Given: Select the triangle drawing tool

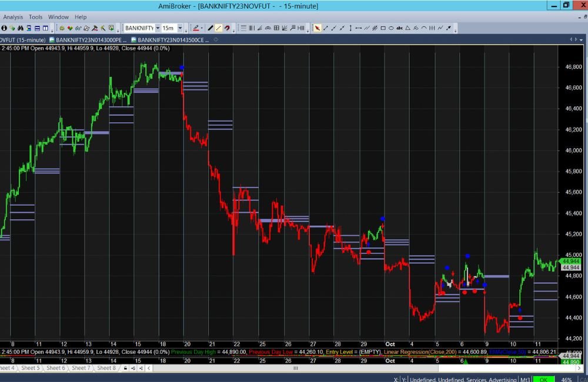Looking at the screenshot, I should click(408, 28).
